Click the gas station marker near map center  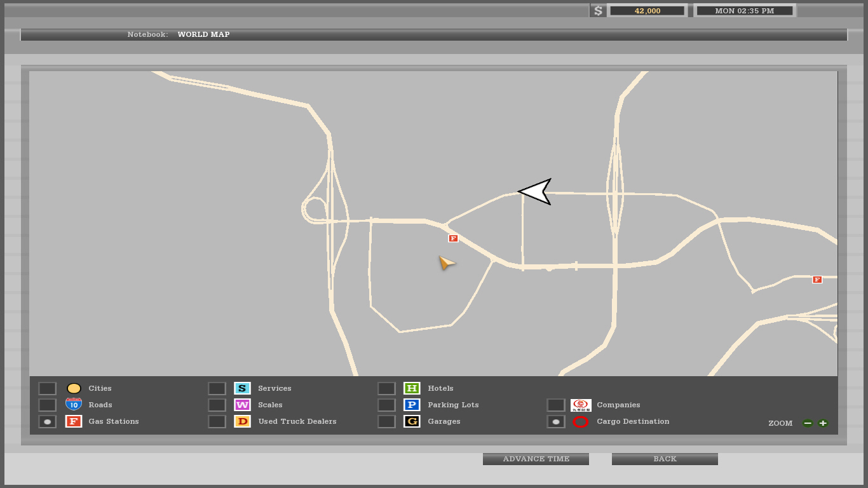[x=453, y=238]
